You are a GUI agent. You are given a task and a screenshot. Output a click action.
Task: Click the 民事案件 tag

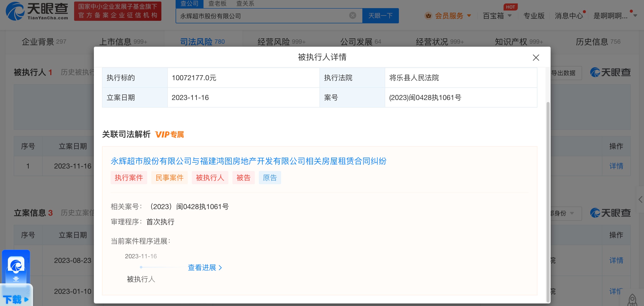170,178
